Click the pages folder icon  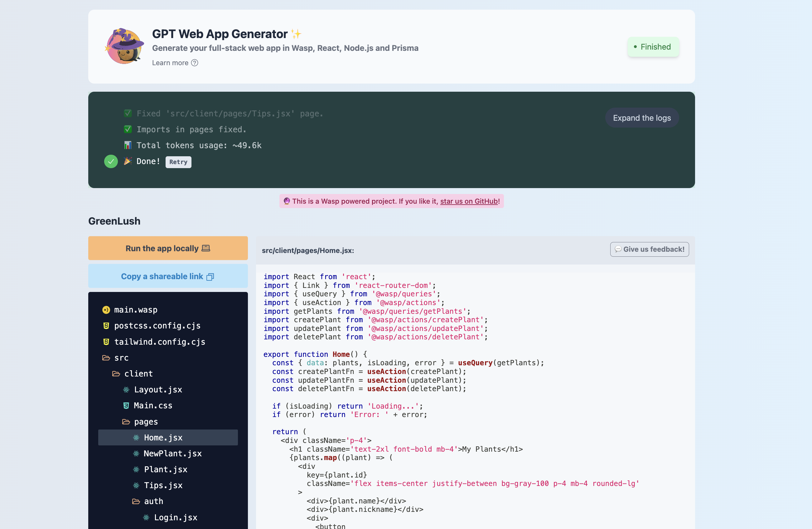pyautogui.click(x=126, y=422)
